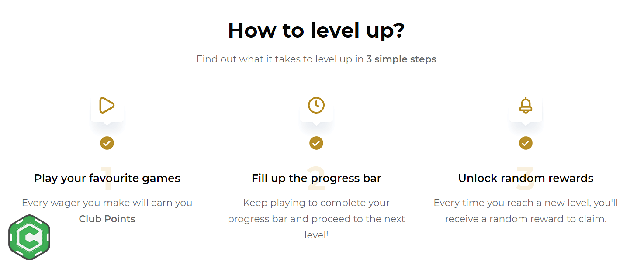This screenshot has width=644, height=269.
Task: Select the "Unlock random rewards" title
Action: 526,178
